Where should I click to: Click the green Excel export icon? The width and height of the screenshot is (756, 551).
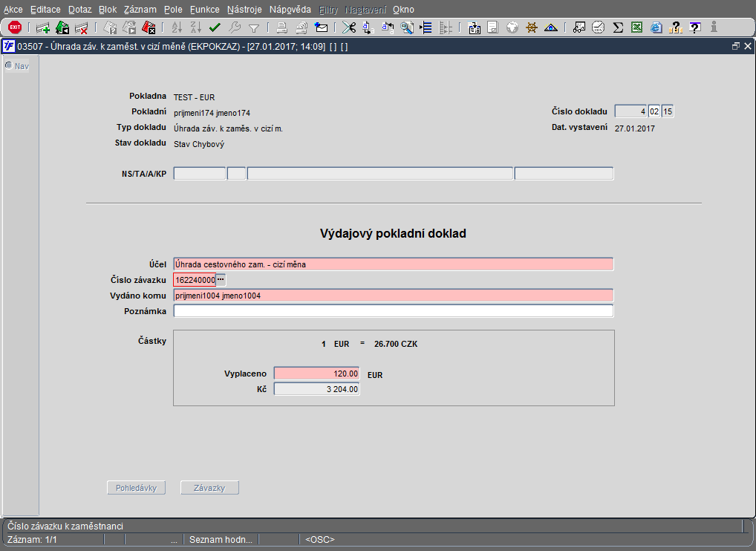(x=637, y=27)
